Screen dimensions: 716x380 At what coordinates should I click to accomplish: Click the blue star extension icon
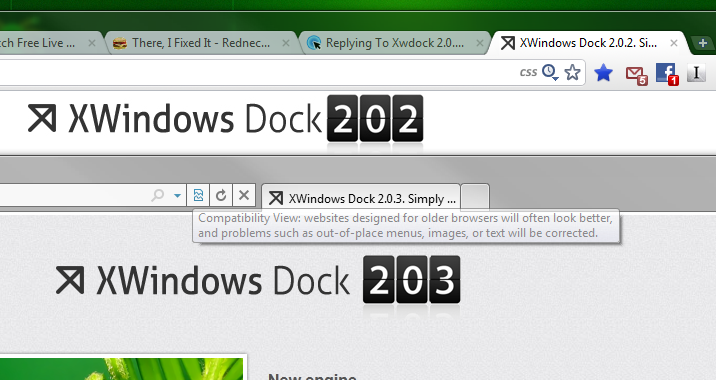click(603, 73)
